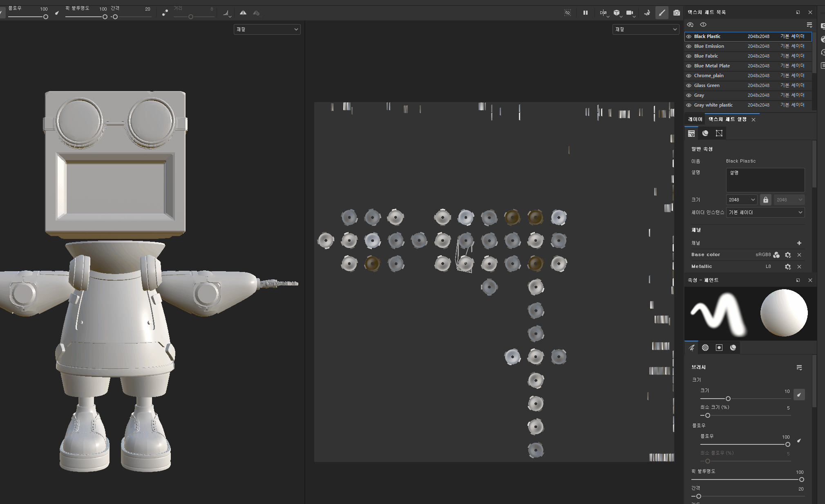Image resolution: width=825 pixels, height=504 pixels.
Task: Open the 재질 dropdown in 3D viewport
Action: tap(267, 29)
